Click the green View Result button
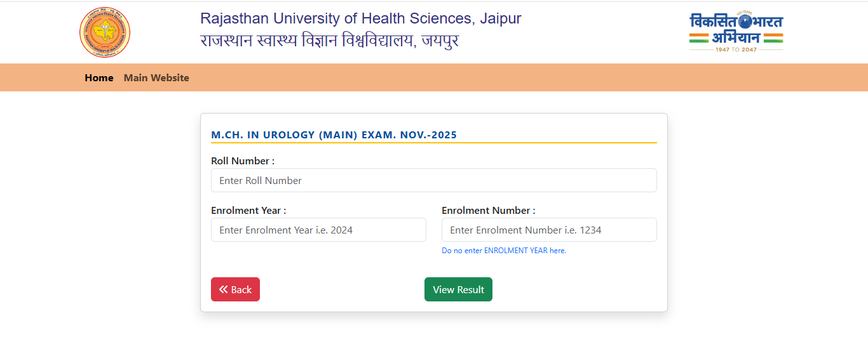The width and height of the screenshot is (868, 342). coord(458,289)
